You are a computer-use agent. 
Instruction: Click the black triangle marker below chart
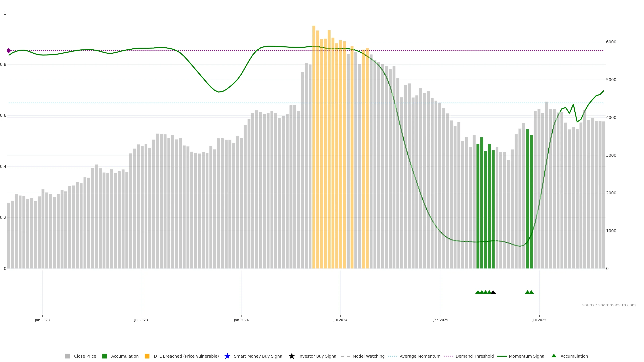(493, 292)
